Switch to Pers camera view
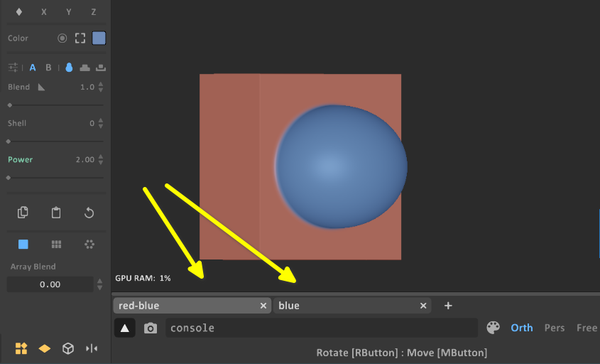The height and width of the screenshot is (364, 600). (554, 328)
